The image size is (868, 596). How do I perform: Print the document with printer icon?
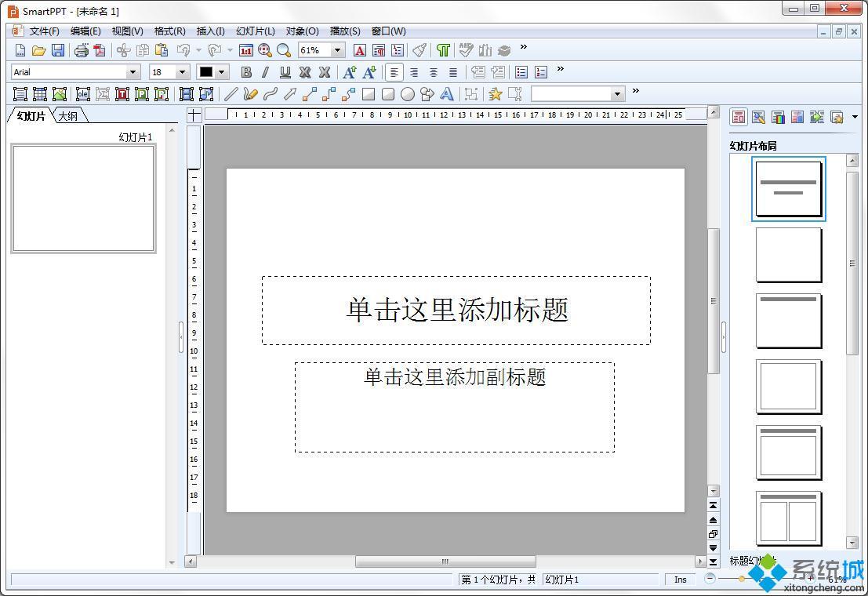pos(82,50)
